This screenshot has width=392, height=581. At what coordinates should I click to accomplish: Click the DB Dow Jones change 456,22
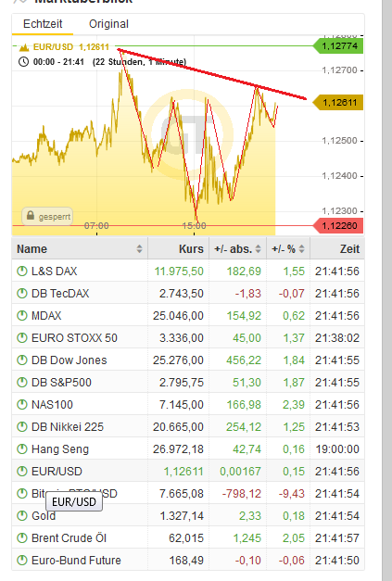click(244, 360)
